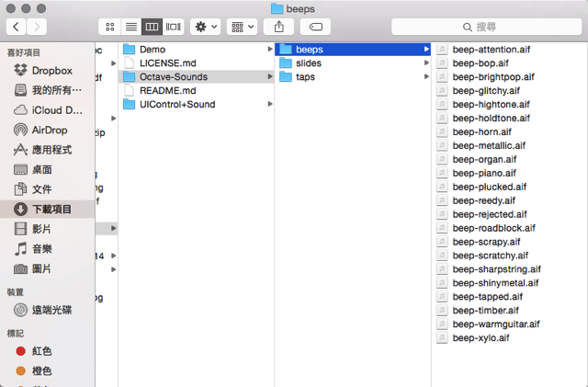Select the taps folder

(353, 76)
